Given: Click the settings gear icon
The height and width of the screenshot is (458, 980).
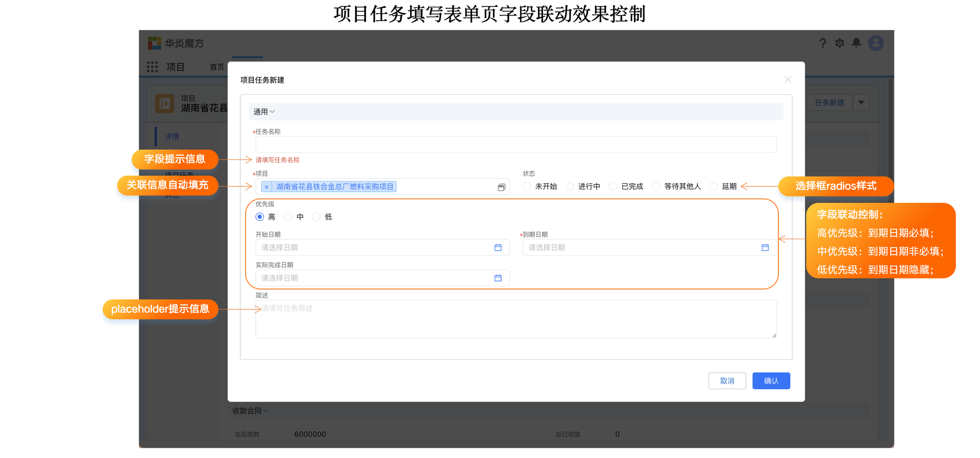Looking at the screenshot, I should pyautogui.click(x=839, y=43).
